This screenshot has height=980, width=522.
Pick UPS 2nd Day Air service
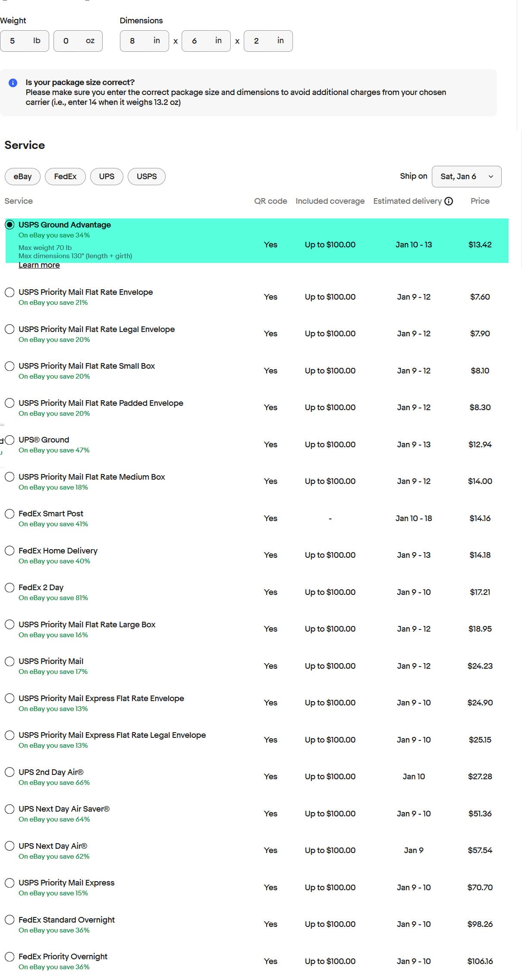pos(9,772)
